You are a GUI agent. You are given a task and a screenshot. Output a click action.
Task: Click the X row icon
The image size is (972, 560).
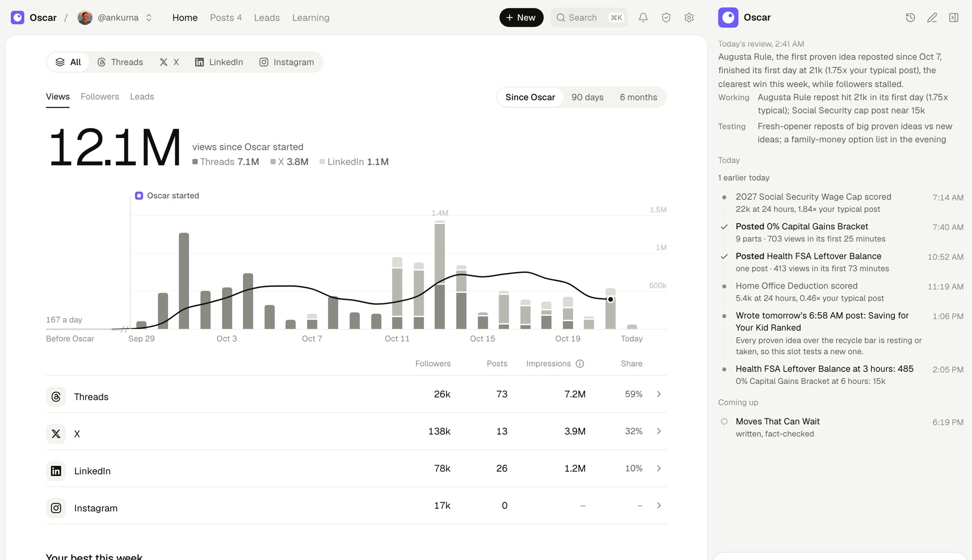tap(56, 434)
